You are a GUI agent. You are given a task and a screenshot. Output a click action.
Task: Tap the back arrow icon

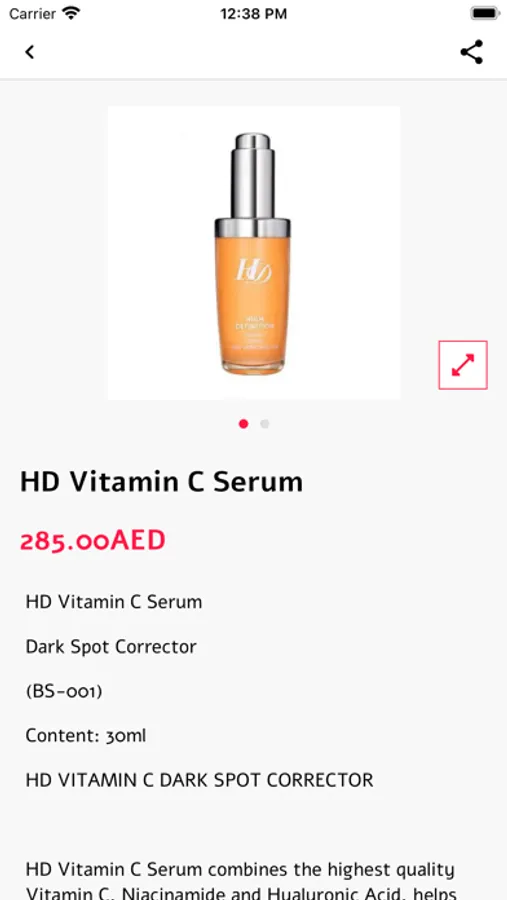click(x=29, y=52)
